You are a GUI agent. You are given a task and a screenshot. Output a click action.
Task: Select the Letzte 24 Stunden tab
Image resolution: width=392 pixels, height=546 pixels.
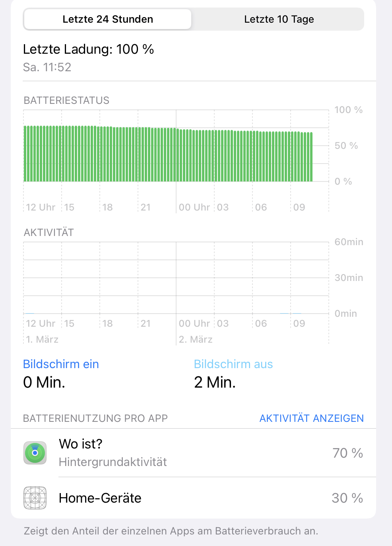[x=108, y=19]
